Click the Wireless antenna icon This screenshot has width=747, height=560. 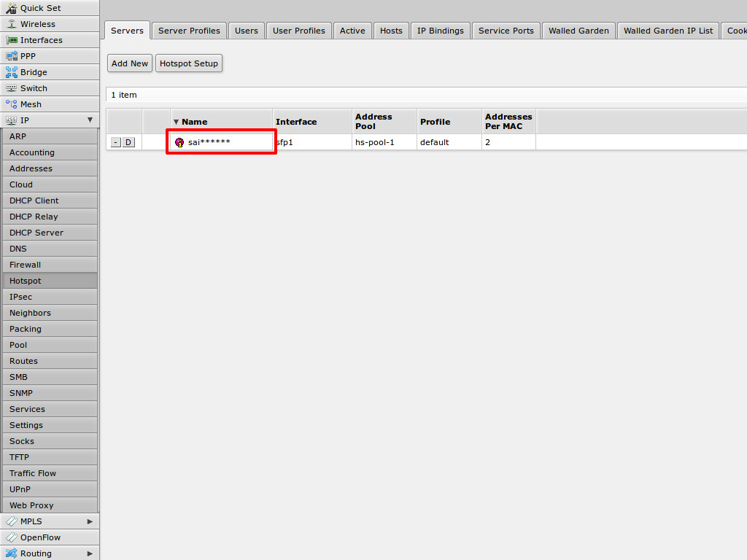coord(11,24)
